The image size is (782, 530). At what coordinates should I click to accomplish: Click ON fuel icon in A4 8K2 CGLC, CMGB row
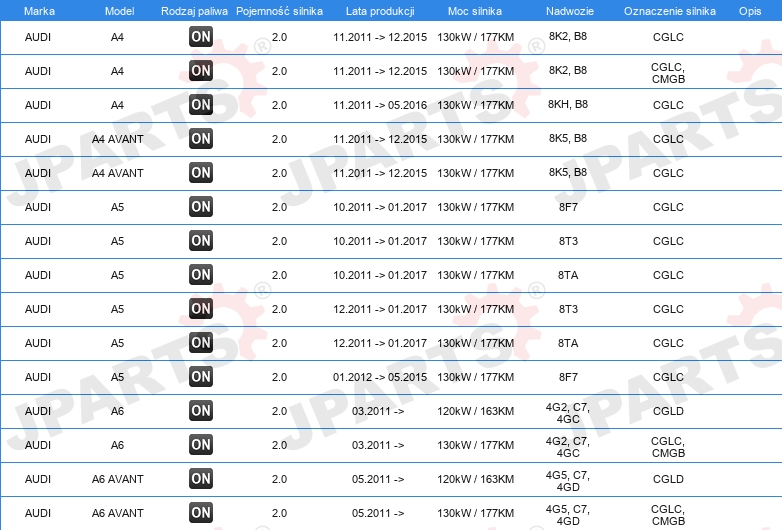click(x=201, y=70)
